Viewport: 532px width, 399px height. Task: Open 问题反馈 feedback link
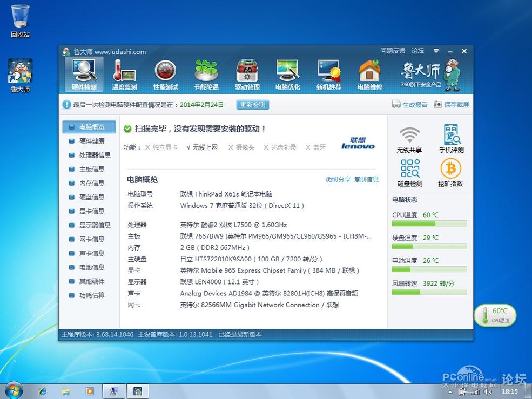pos(393,51)
